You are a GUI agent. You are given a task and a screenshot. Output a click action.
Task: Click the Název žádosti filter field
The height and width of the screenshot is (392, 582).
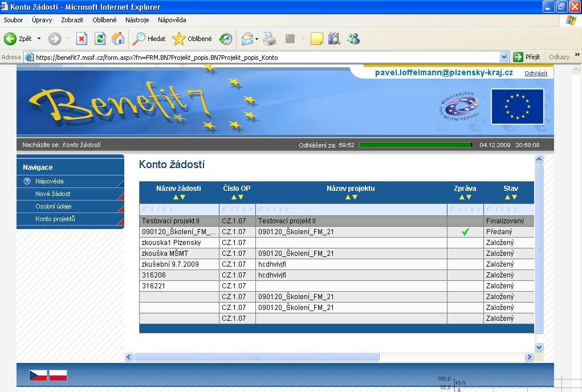tap(180, 210)
